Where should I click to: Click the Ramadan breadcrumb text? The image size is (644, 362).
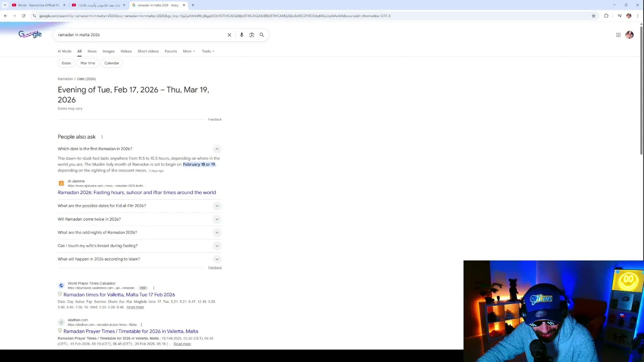point(65,79)
